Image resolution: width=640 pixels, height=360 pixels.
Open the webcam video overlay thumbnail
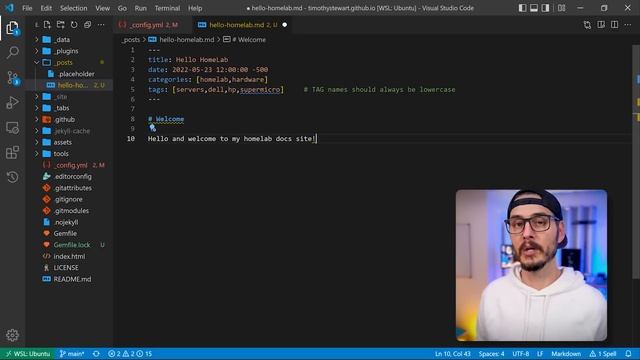[531, 265]
